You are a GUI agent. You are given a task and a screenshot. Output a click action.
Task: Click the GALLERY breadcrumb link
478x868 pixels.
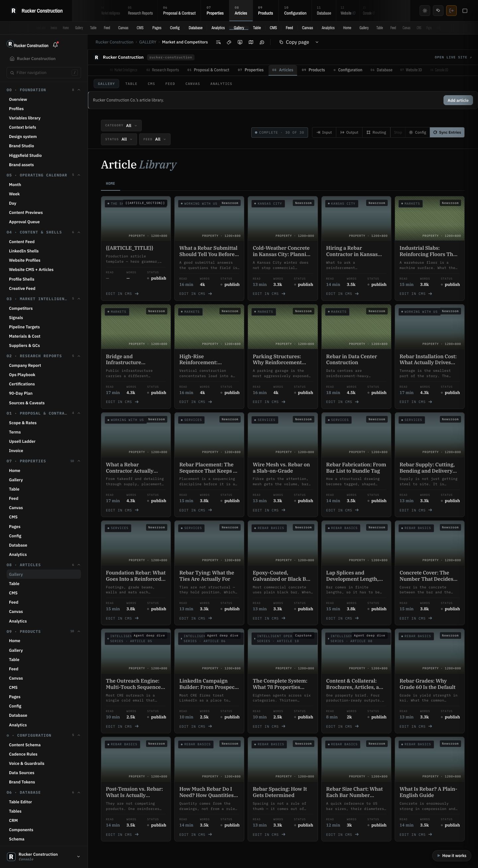point(147,42)
